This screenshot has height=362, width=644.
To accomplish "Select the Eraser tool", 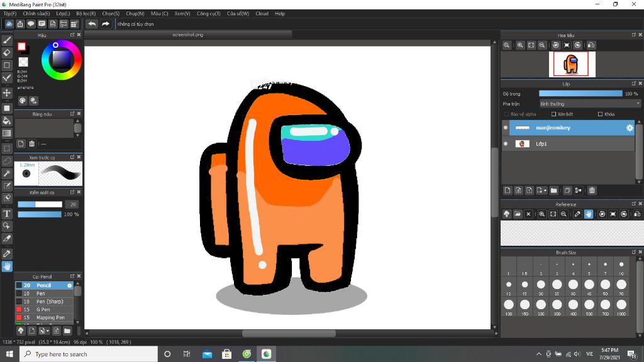I will click(7, 53).
